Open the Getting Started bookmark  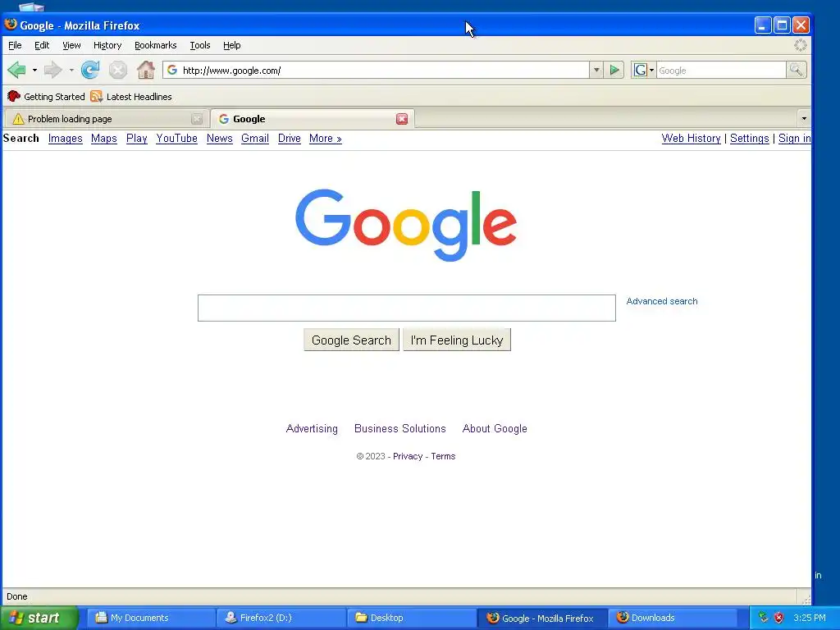coord(46,97)
